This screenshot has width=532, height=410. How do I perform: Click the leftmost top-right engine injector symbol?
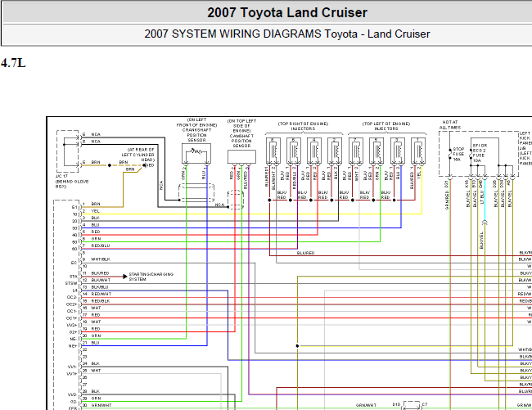tap(273, 151)
